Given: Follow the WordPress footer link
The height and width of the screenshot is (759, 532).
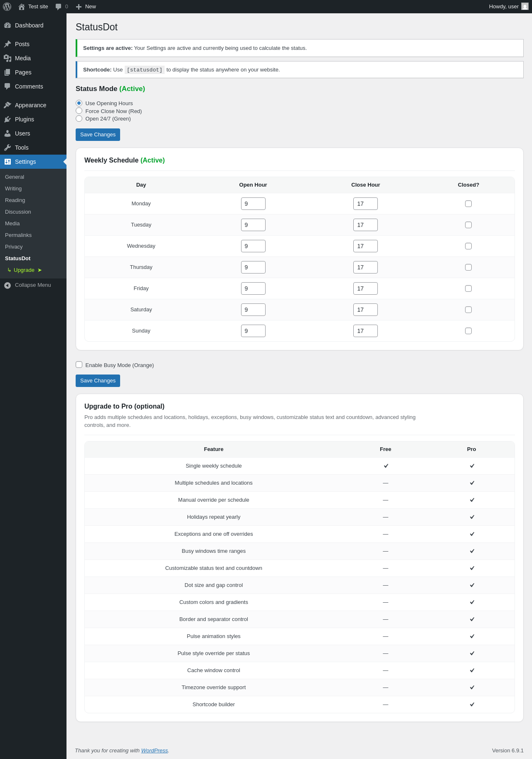Looking at the screenshot, I should click(x=155, y=750).
